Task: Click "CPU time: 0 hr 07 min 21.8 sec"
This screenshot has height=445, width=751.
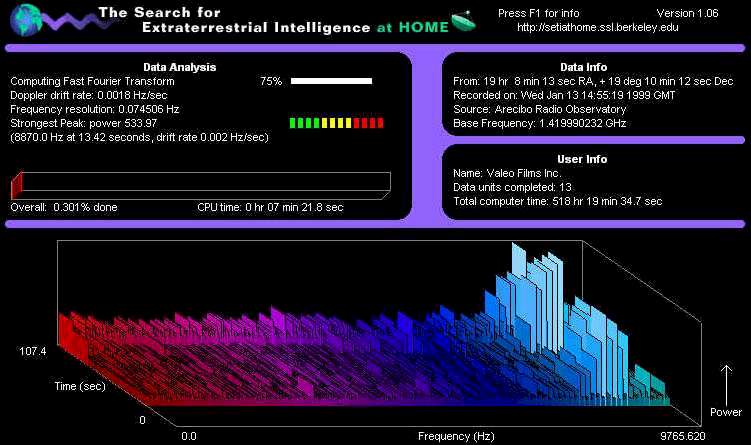Action: coord(270,207)
